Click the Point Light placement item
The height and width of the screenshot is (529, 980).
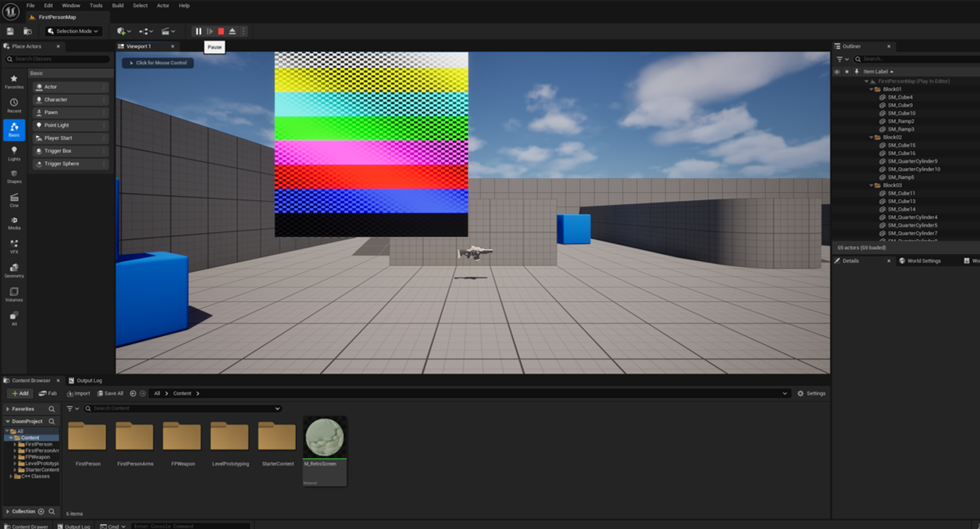(70, 125)
